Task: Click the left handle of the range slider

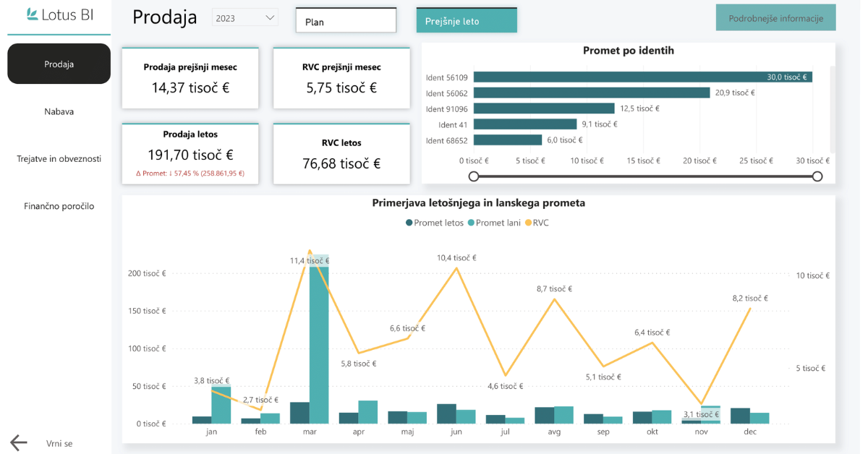Action: click(x=474, y=176)
